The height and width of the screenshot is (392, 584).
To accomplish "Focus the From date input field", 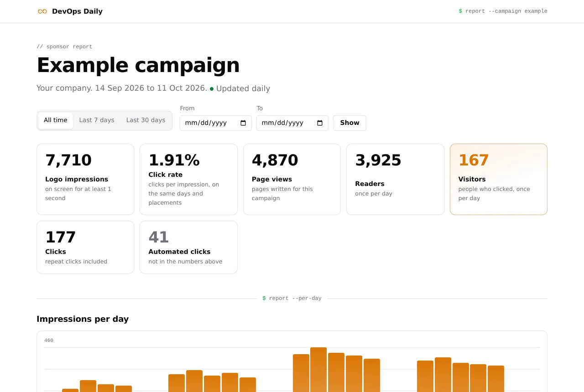I will click(216, 123).
